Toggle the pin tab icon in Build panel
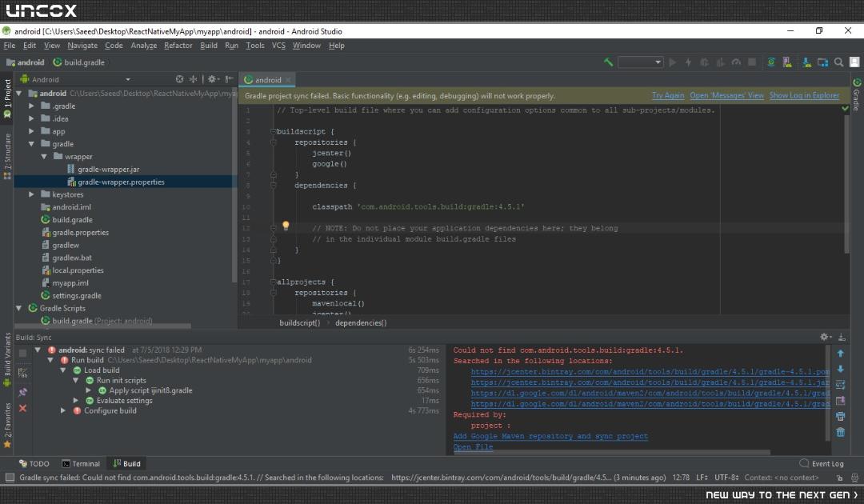The height and width of the screenshot is (504, 864). click(x=22, y=392)
